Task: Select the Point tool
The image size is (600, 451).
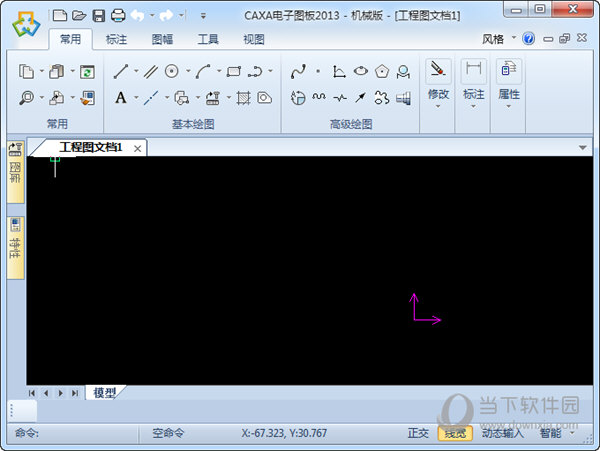Action: point(318,71)
